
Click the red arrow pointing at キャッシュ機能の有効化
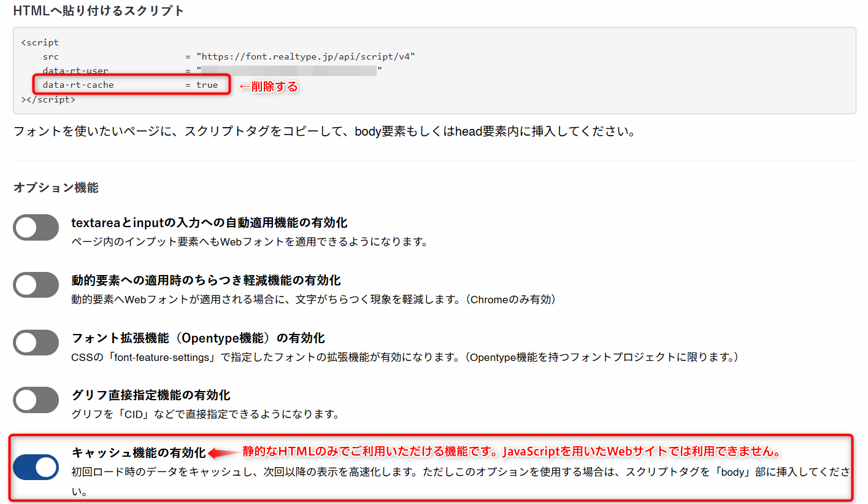pyautogui.click(x=223, y=453)
